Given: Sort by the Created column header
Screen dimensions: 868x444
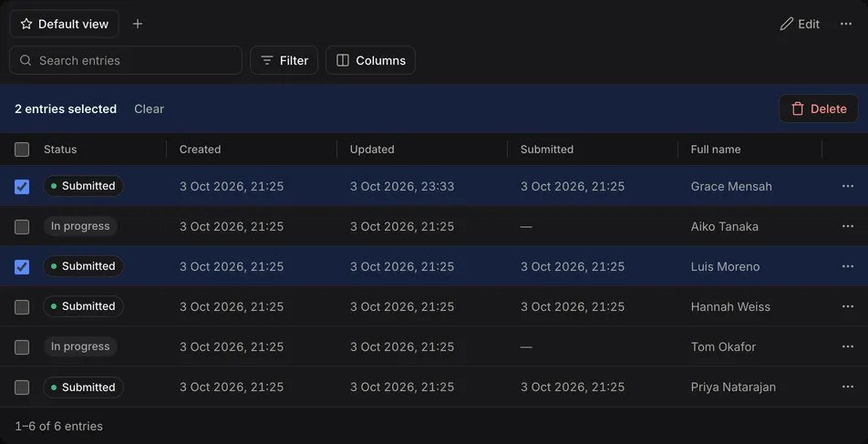Looking at the screenshot, I should point(200,150).
